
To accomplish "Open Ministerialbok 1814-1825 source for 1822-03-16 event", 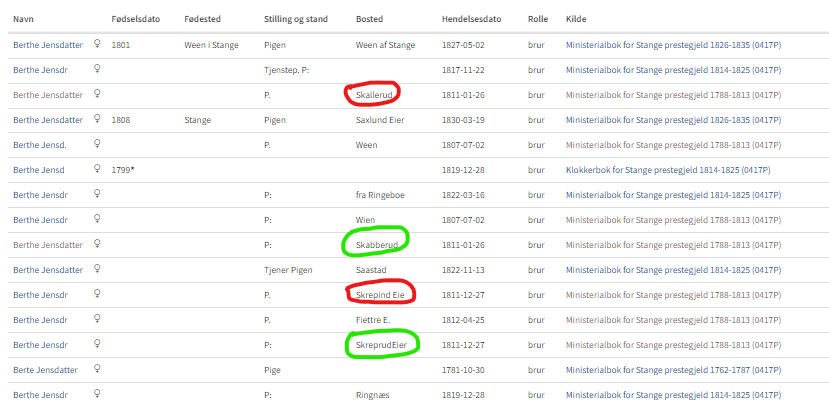I will [x=673, y=195].
